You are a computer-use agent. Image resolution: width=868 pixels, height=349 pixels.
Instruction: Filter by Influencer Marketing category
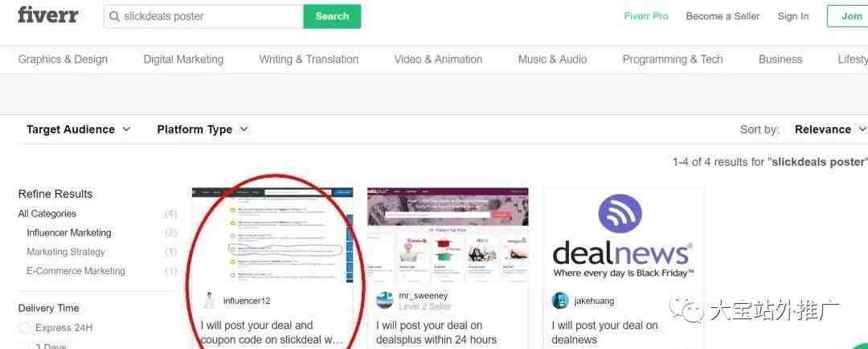pyautogui.click(x=68, y=232)
